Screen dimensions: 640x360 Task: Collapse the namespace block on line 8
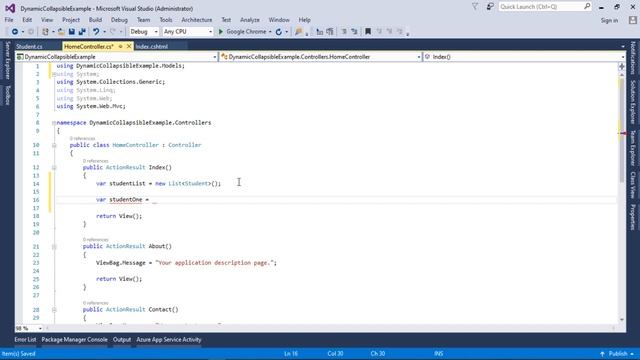[x=54, y=122]
